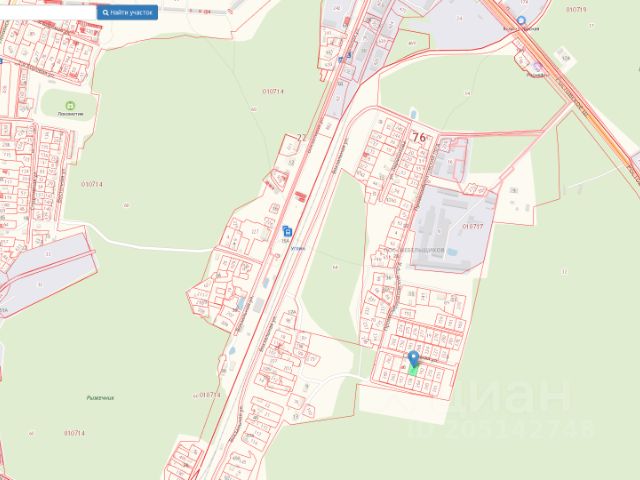Image resolution: width=640 pixels, height=480 pixels.
Task: Click the Локомотив stadium green icon
Action: pyautogui.click(x=70, y=106)
